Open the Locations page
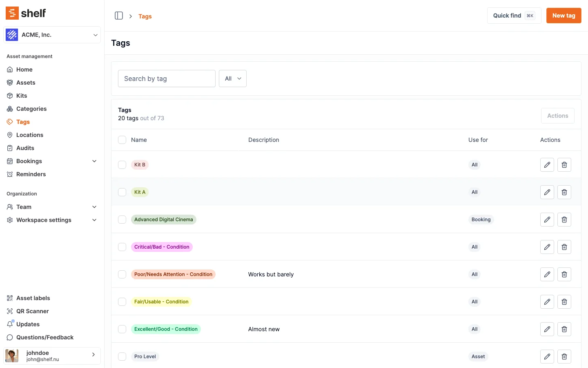588x368 pixels. click(x=29, y=135)
